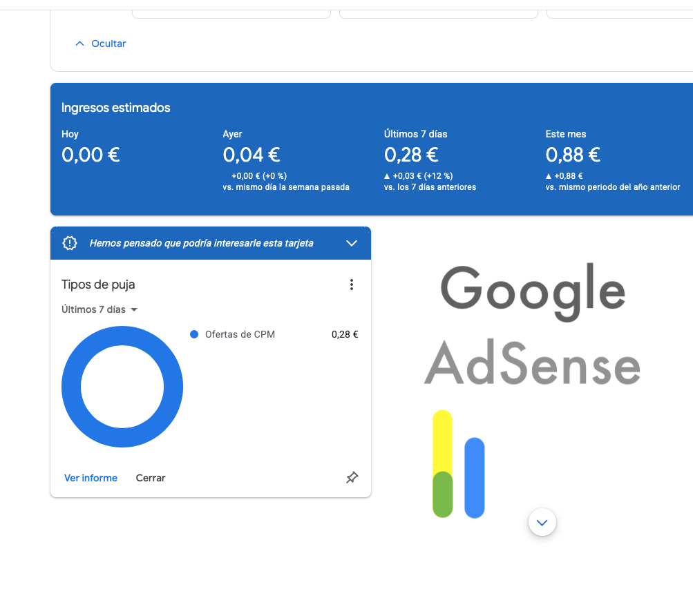
Task: Pin the Tipos de puja card
Action: click(352, 477)
